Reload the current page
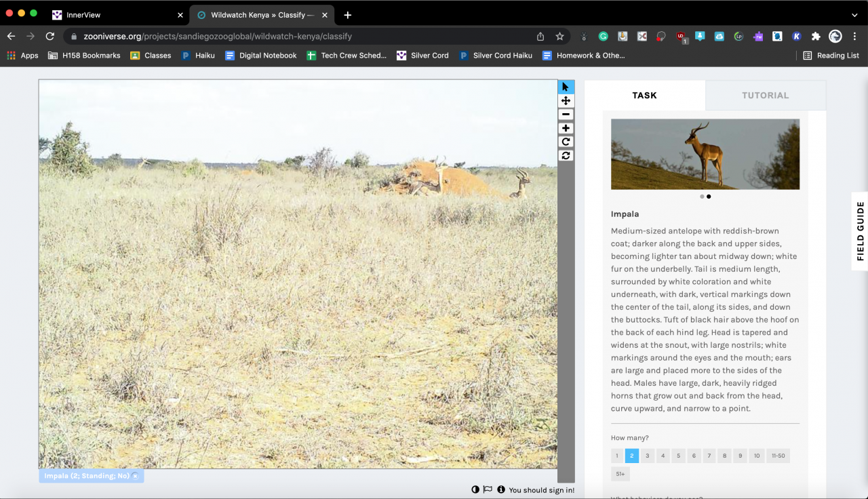Image resolution: width=868 pixels, height=499 pixels. point(50,36)
